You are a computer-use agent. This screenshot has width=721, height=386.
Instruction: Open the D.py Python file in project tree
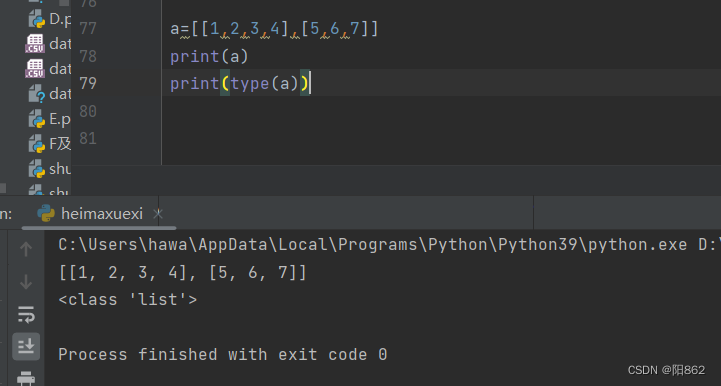coord(50,19)
